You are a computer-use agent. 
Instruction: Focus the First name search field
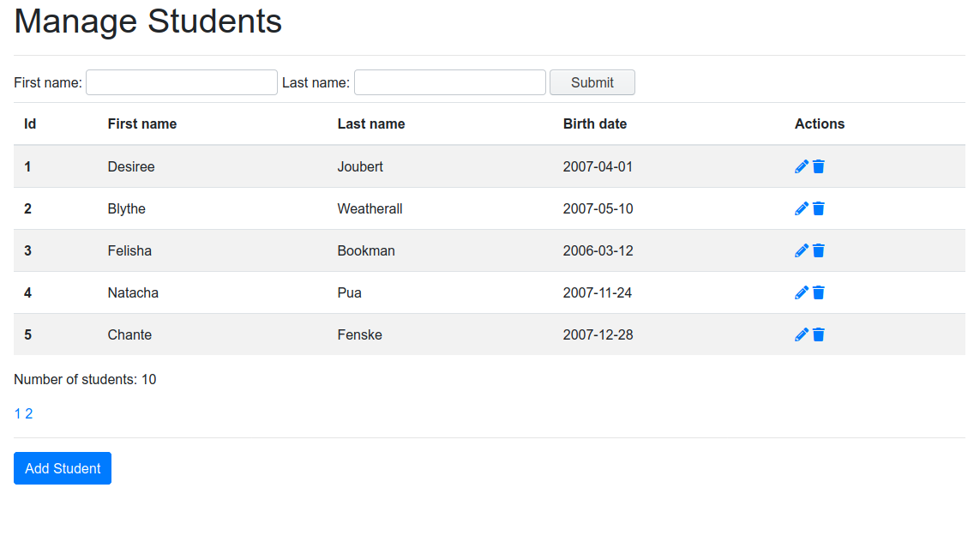coord(182,82)
